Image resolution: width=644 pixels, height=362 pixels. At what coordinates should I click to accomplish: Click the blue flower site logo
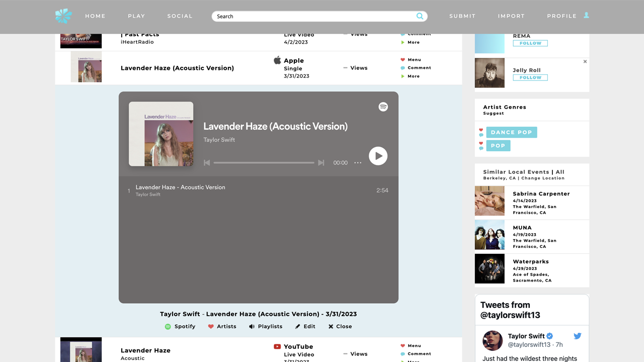(63, 16)
